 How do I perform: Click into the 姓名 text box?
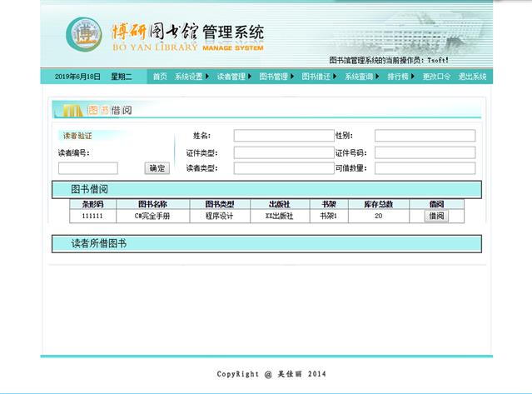click(283, 136)
